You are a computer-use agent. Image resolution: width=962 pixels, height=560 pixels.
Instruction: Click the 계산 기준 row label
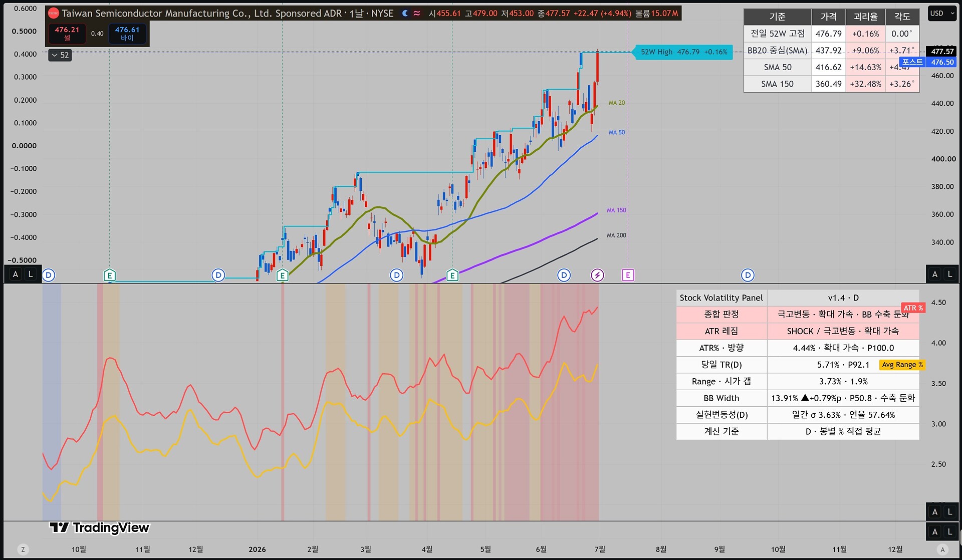click(x=722, y=431)
